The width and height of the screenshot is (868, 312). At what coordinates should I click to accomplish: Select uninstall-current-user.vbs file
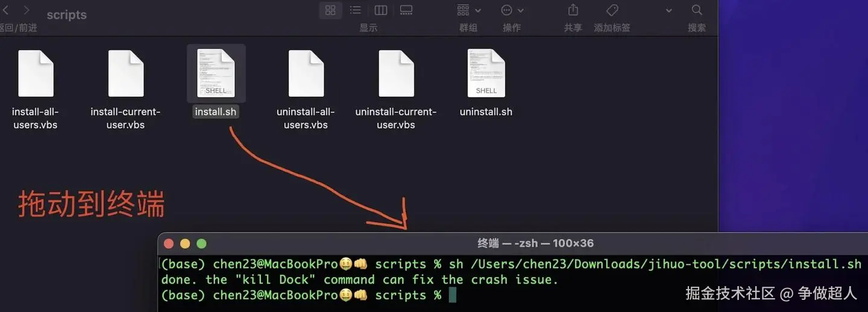[396, 89]
